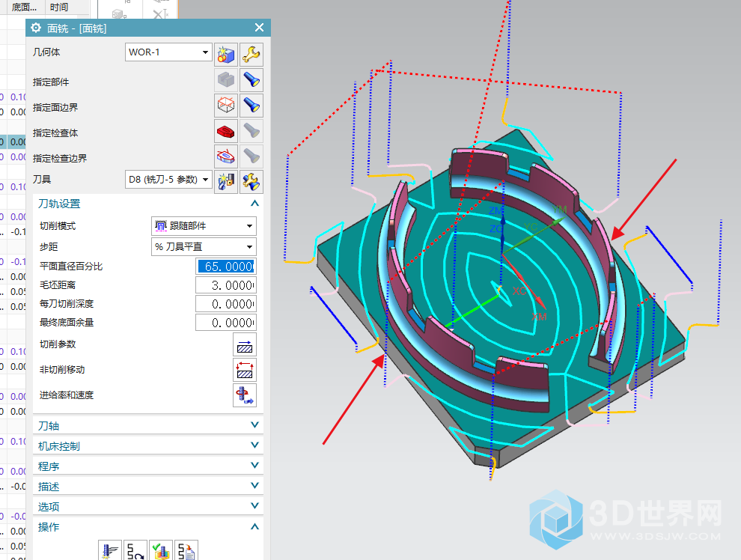Open the 切削参数 cutting parameters dialog icon
Viewport: 741px width, 560px height.
pos(245,344)
